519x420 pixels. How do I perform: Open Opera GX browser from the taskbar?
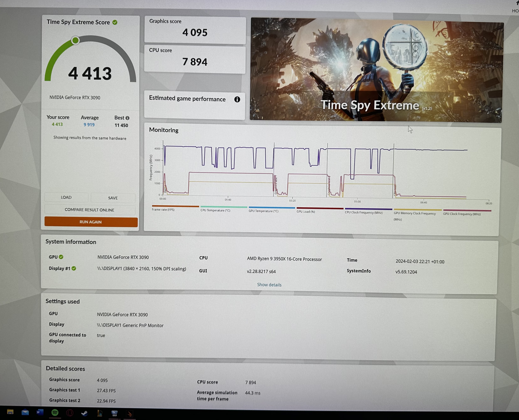click(70, 413)
